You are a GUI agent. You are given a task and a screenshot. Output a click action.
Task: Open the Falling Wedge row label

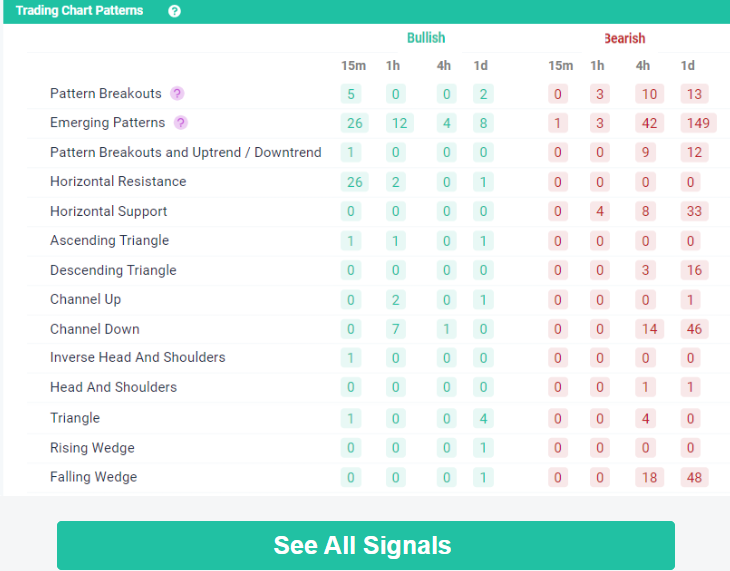[x=93, y=478]
